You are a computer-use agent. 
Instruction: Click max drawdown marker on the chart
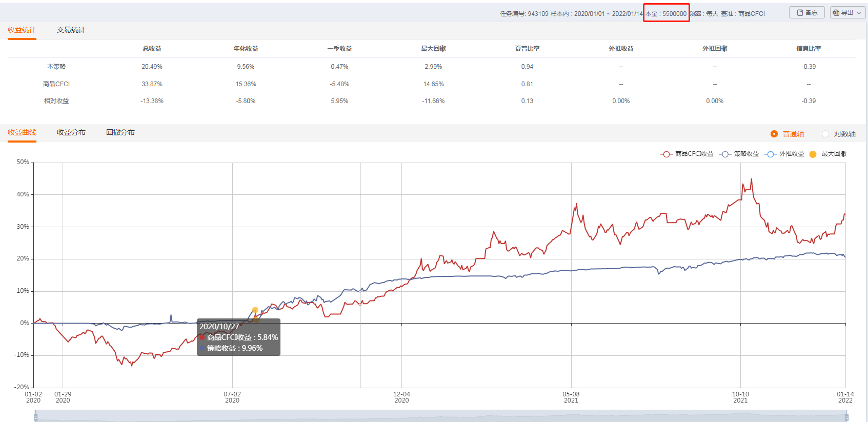coord(255,310)
